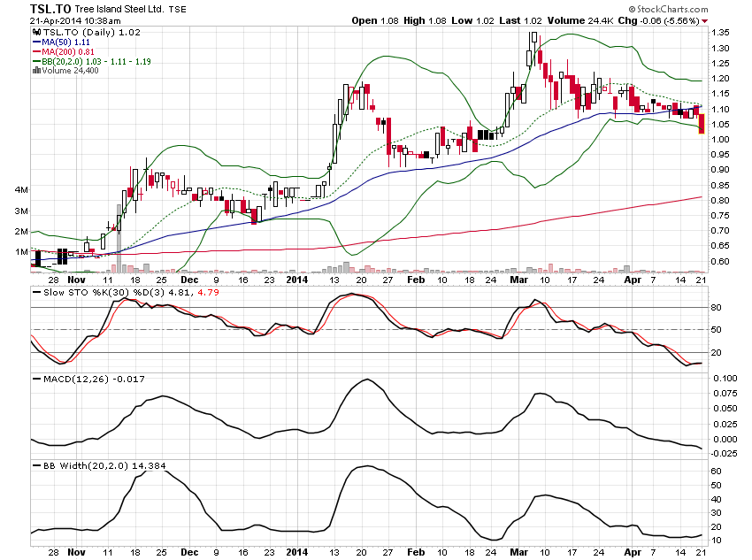
Task: Select the TSL.TO ticker title
Action: 50,9
